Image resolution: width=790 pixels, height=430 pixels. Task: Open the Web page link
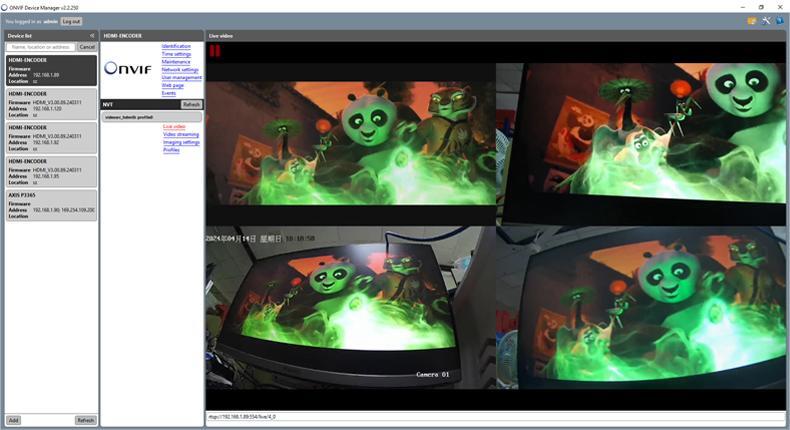(x=172, y=85)
